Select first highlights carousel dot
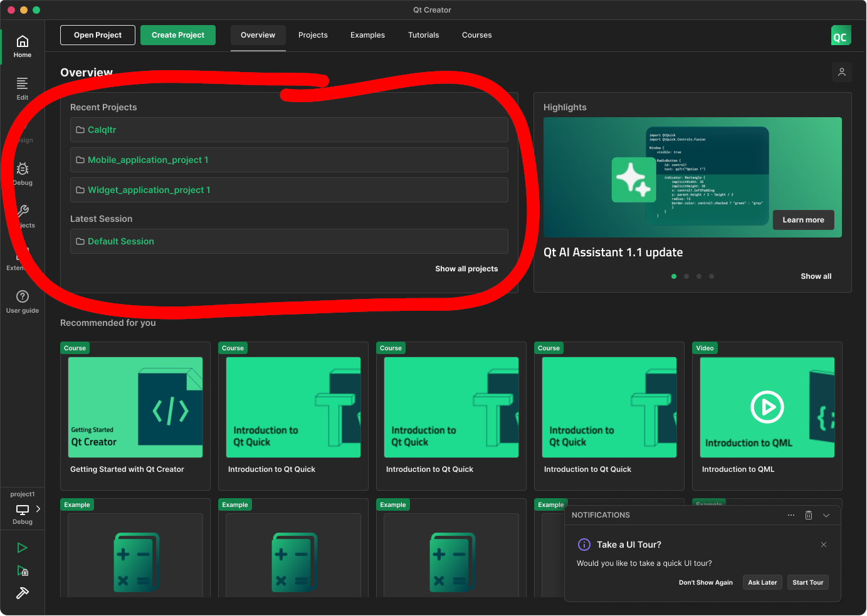 click(674, 276)
